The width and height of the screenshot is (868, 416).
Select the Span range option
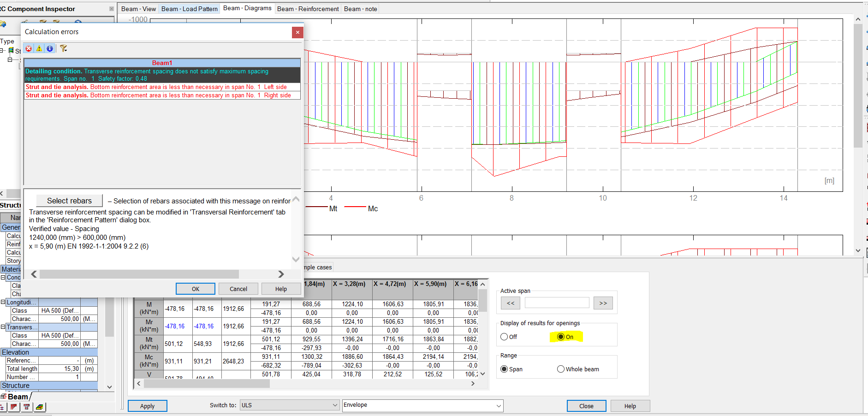504,369
